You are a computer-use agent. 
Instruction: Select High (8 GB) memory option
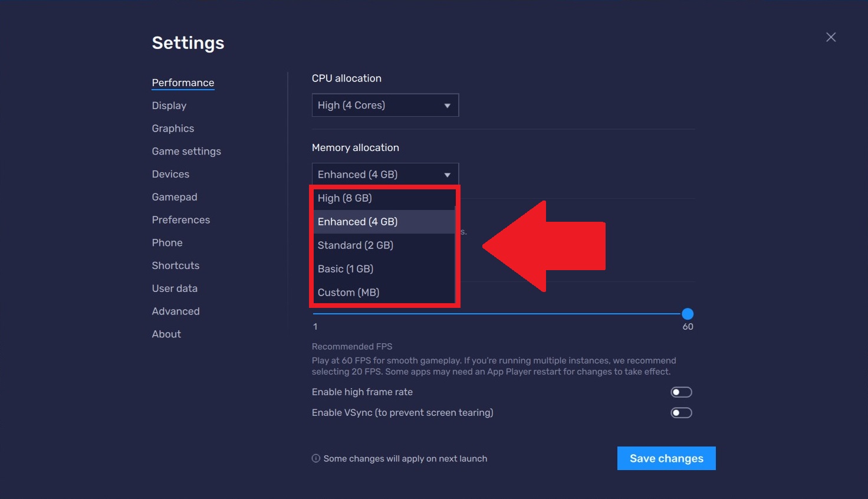(x=384, y=198)
